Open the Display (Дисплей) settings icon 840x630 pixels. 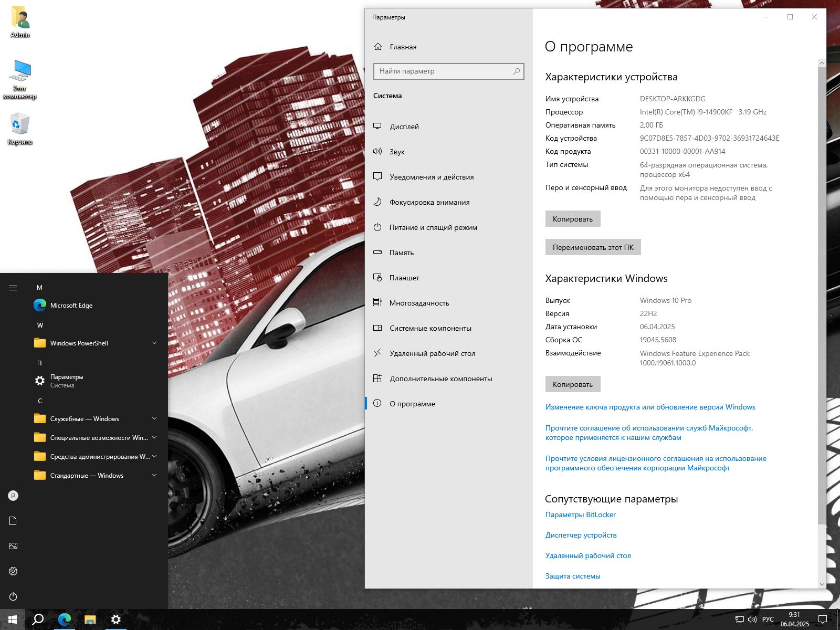377,126
